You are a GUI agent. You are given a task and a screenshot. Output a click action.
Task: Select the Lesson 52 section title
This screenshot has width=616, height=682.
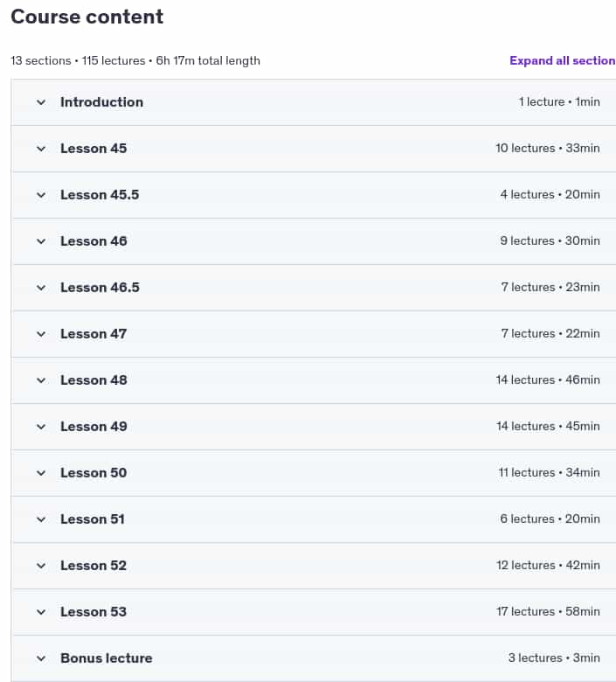pyautogui.click(x=93, y=566)
